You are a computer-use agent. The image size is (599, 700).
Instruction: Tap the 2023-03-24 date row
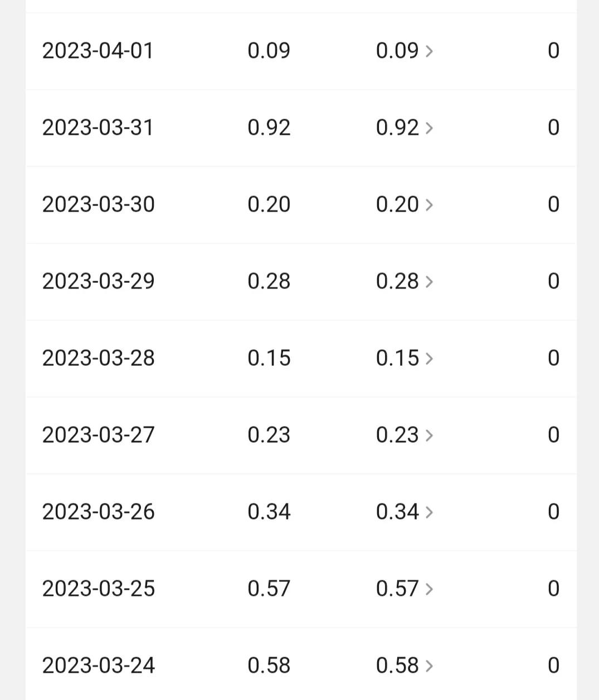coord(98,665)
